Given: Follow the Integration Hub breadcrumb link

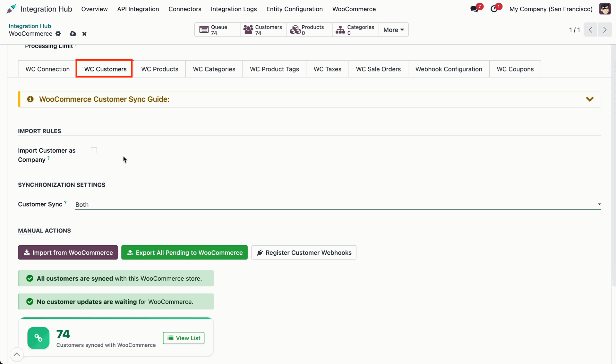Looking at the screenshot, I should (30, 26).
